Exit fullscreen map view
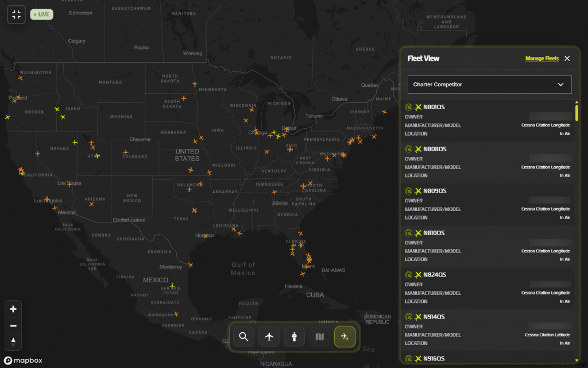Viewport: 588px width, 368px height. 17,14
